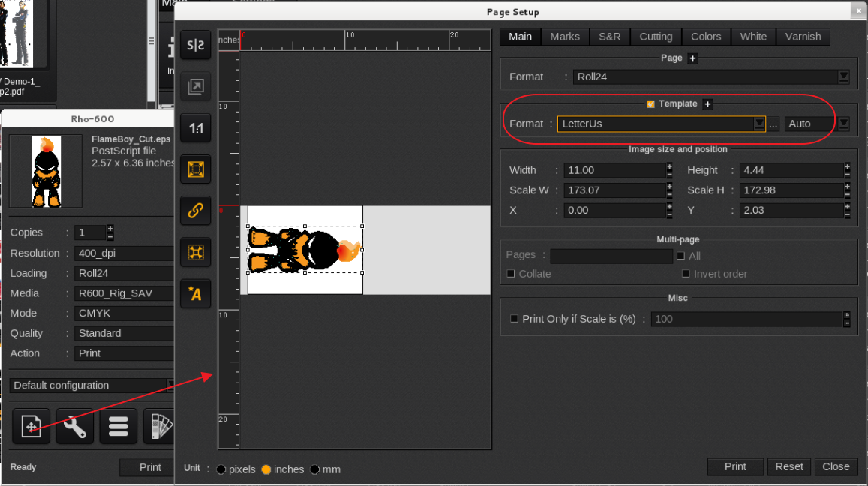Image resolution: width=868 pixels, height=486 pixels.
Task: Click the mirror (S|S) icon button
Action: (195, 46)
